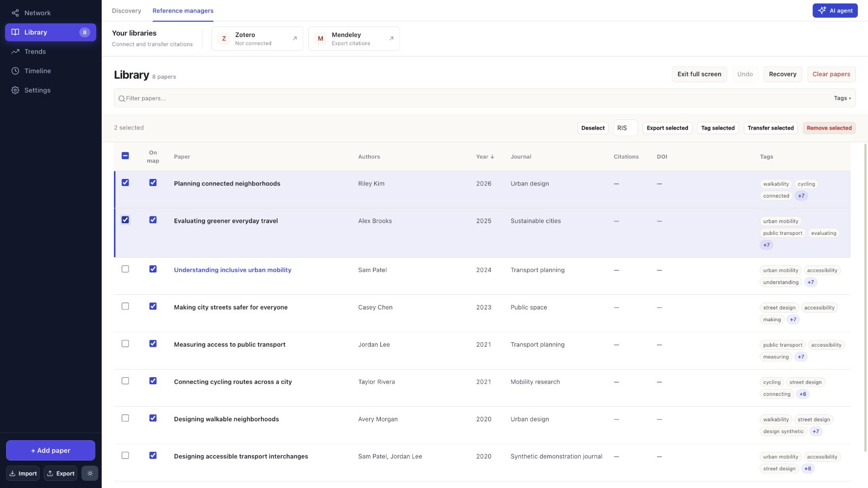Click the Library badge showing 8

(84, 32)
